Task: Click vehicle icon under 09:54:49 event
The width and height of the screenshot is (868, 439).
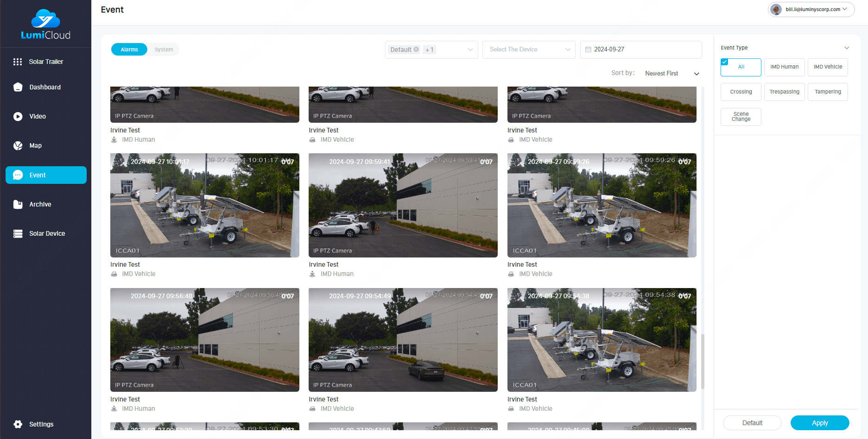Action: click(x=312, y=408)
